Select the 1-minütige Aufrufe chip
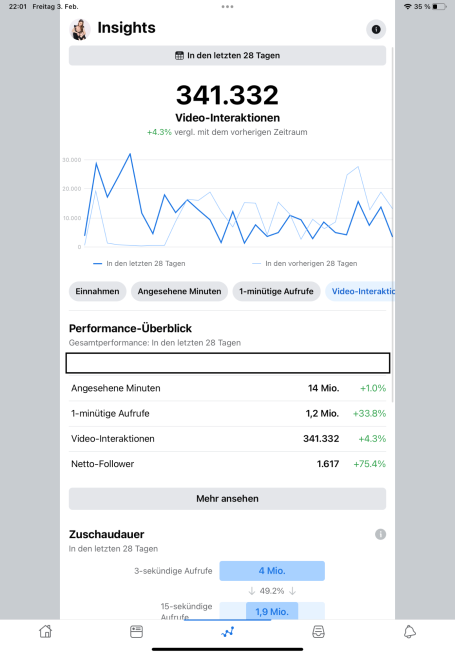This screenshot has height=655, width=455. (276, 291)
